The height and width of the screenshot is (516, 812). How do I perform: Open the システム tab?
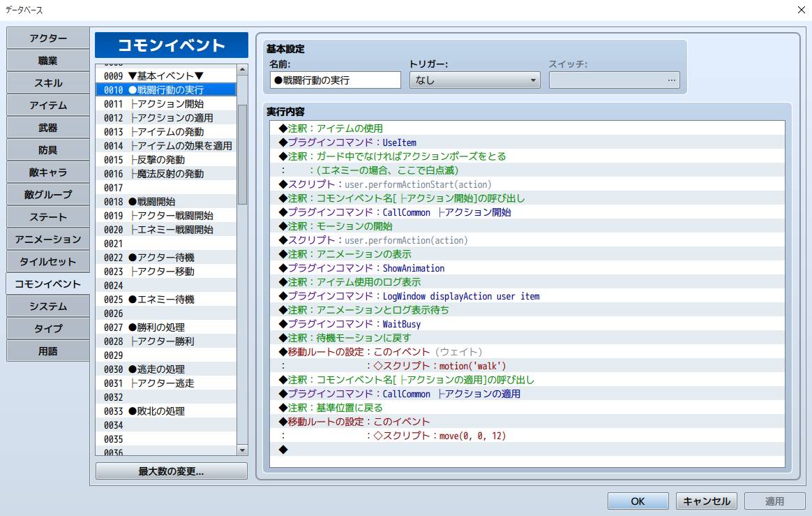[48, 306]
